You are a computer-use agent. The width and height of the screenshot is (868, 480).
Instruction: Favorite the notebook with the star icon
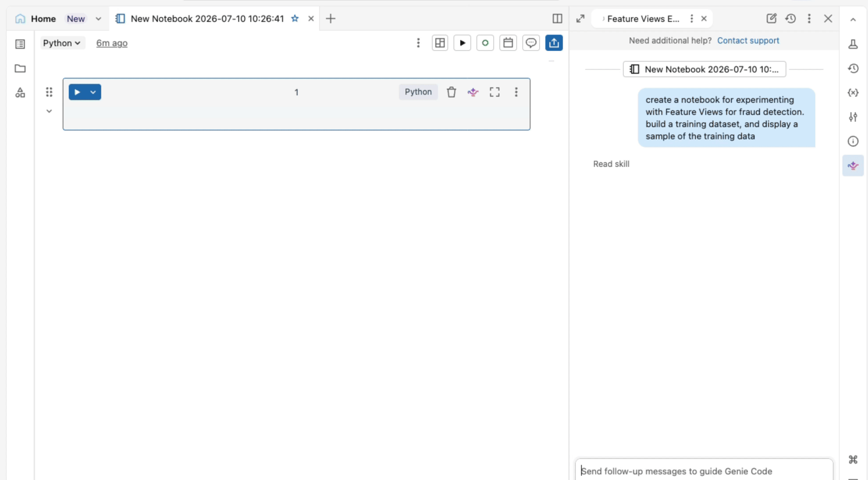(x=295, y=19)
